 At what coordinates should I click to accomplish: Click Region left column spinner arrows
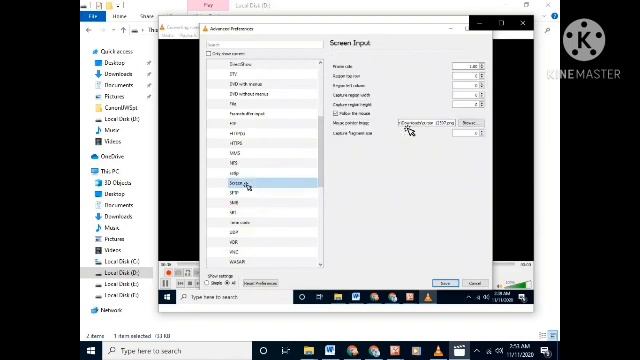pos(482,85)
